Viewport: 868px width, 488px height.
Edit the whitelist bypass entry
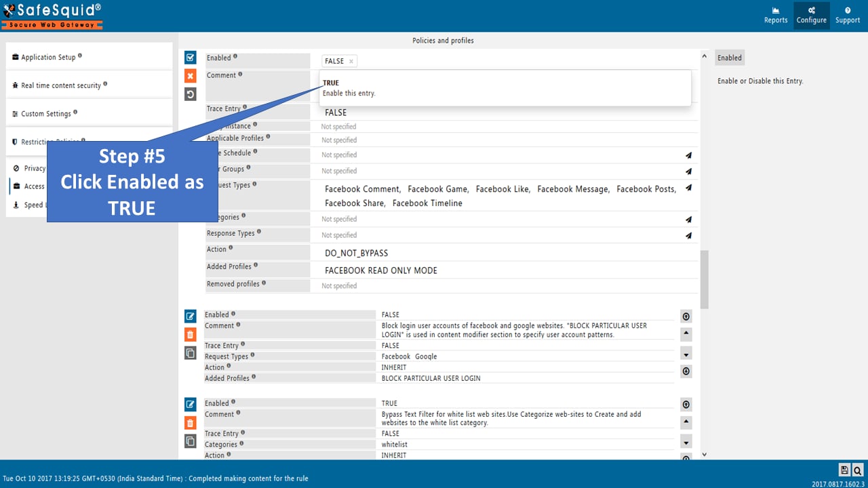191,405
